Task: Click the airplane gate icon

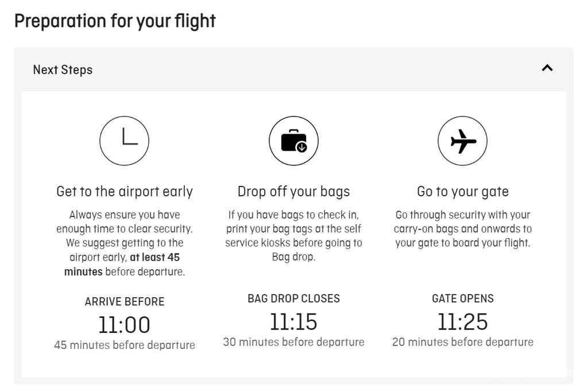Action: click(x=462, y=141)
